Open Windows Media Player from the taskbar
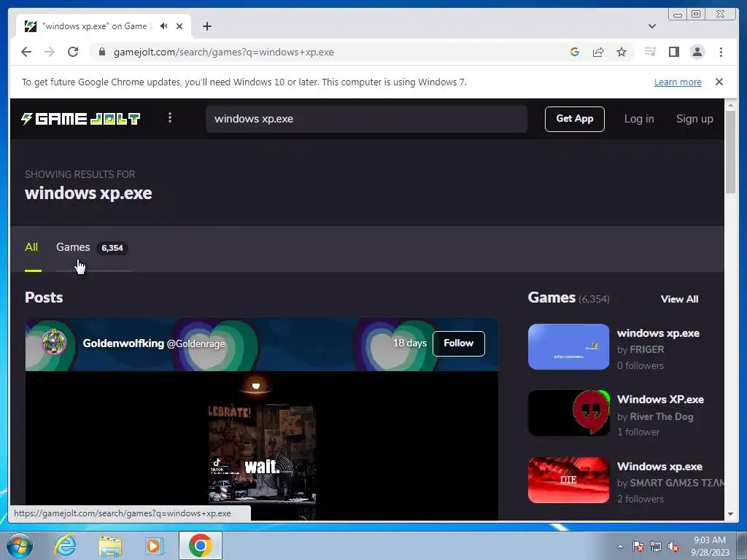747x560 pixels. [x=155, y=545]
